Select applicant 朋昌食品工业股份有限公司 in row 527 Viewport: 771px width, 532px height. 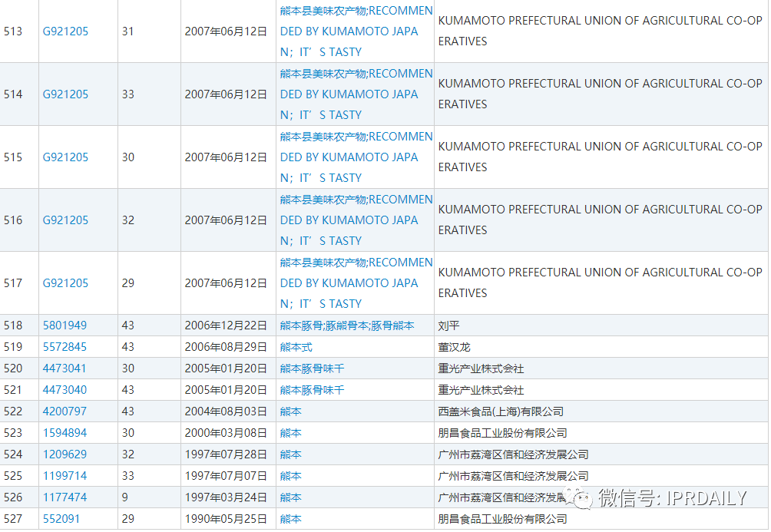pos(502,519)
